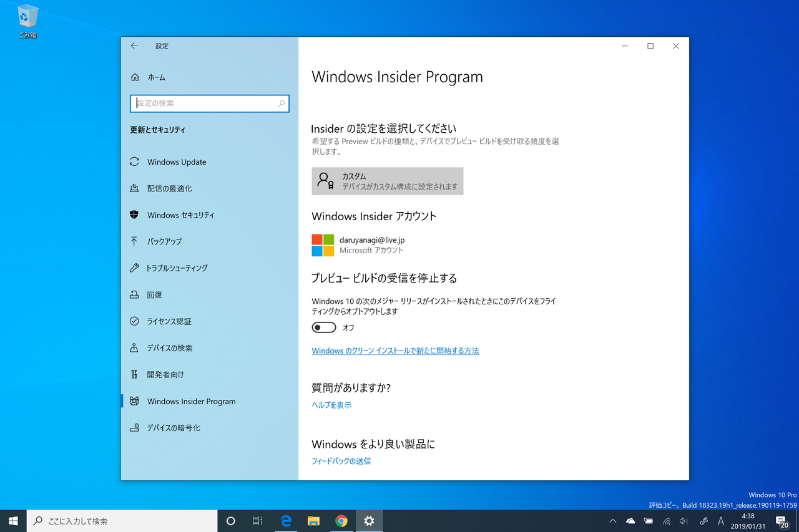799x532 pixels.
Task: Select 配信の最適化 in the sidebar
Action: (x=174, y=188)
